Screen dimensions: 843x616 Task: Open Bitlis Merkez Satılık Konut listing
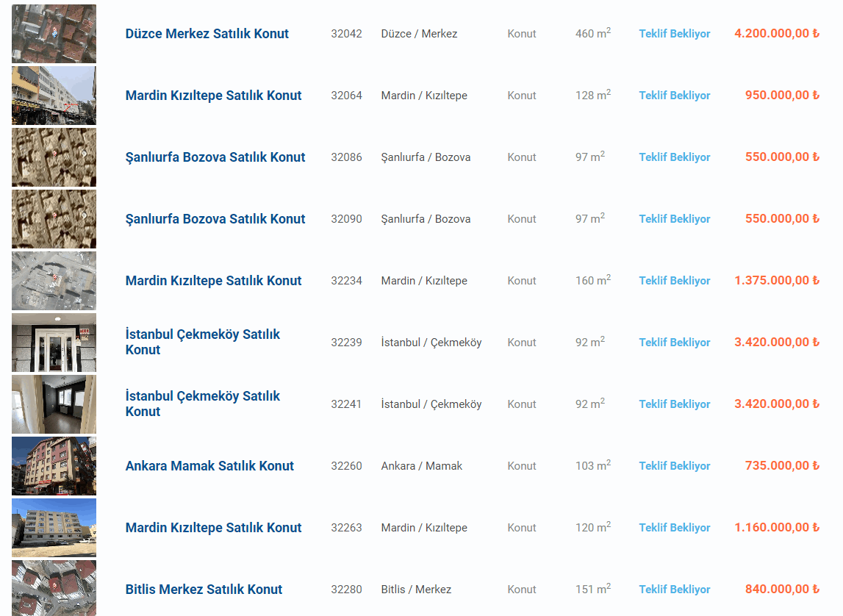204,590
